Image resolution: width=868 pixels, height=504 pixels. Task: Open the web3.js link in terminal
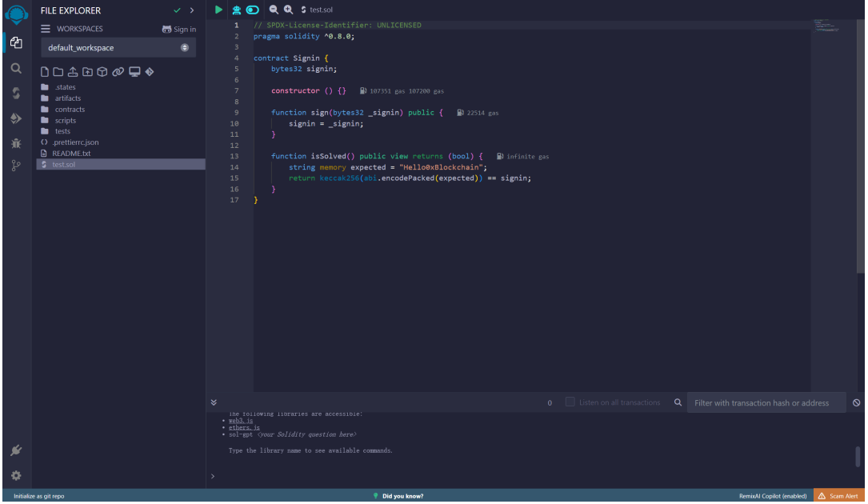point(241,421)
